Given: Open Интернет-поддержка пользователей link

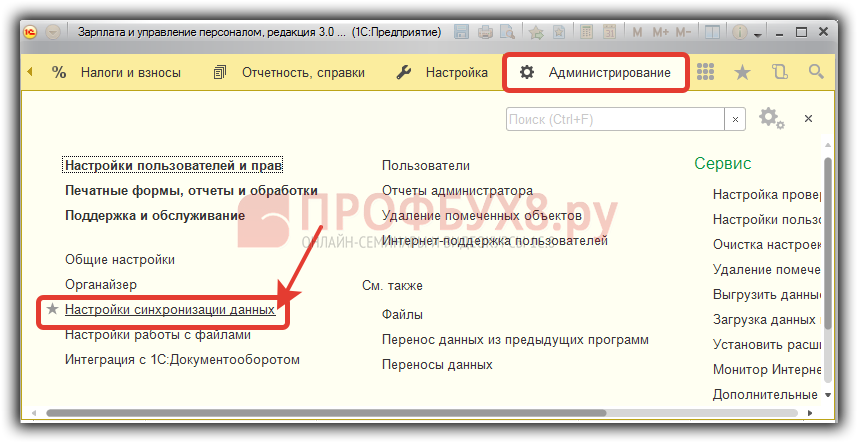Looking at the screenshot, I should point(495,240).
